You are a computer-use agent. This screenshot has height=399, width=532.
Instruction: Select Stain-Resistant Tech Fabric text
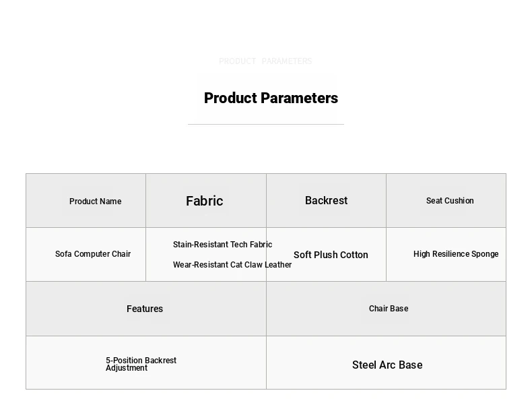[x=223, y=245]
